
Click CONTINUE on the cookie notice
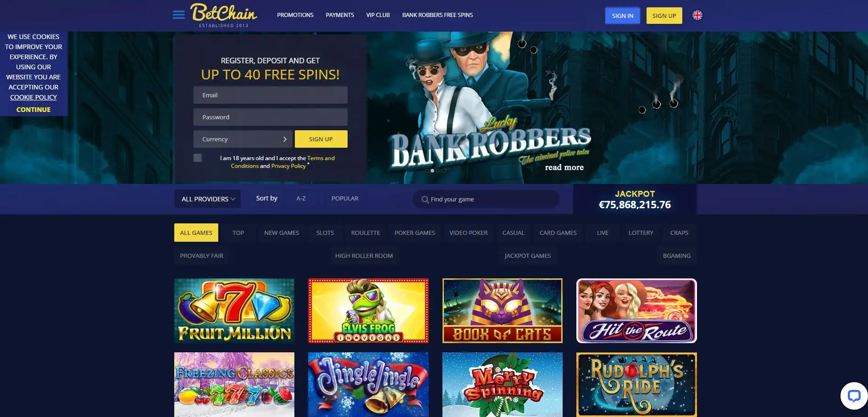tap(33, 110)
